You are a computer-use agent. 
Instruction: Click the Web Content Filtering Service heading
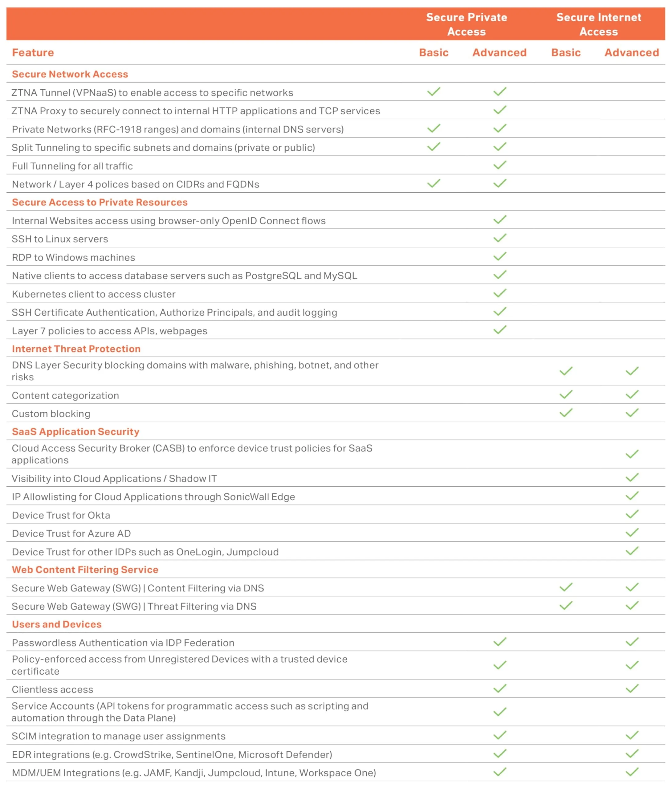pyautogui.click(x=85, y=570)
